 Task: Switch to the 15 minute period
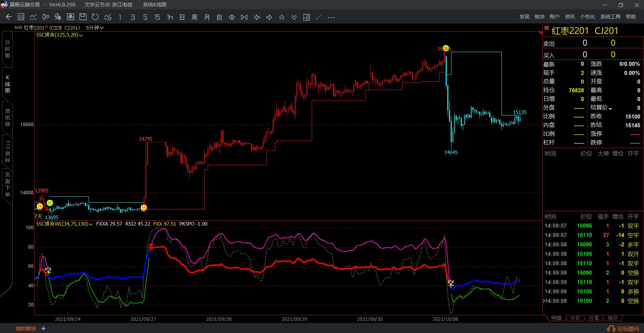click(x=157, y=17)
